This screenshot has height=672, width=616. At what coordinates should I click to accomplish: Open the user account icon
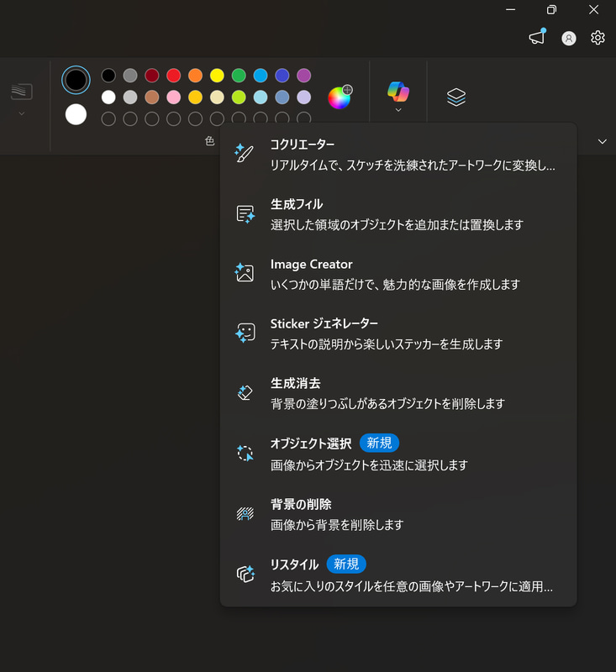(569, 39)
